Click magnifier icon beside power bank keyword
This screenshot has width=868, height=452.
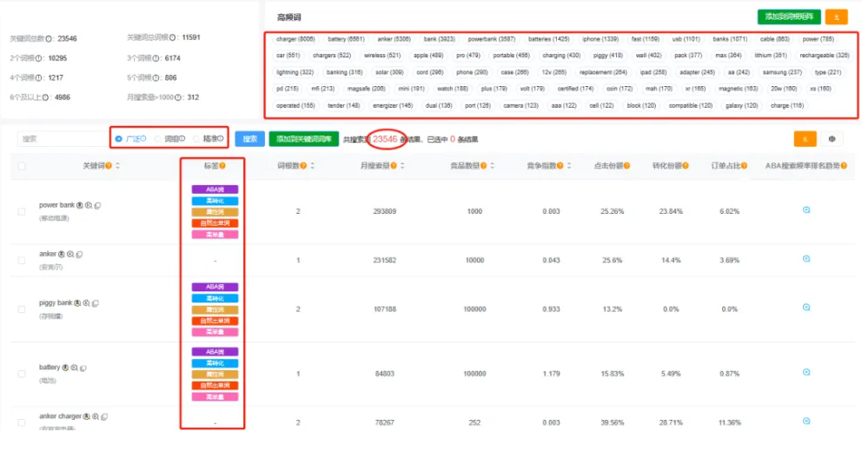click(x=89, y=205)
